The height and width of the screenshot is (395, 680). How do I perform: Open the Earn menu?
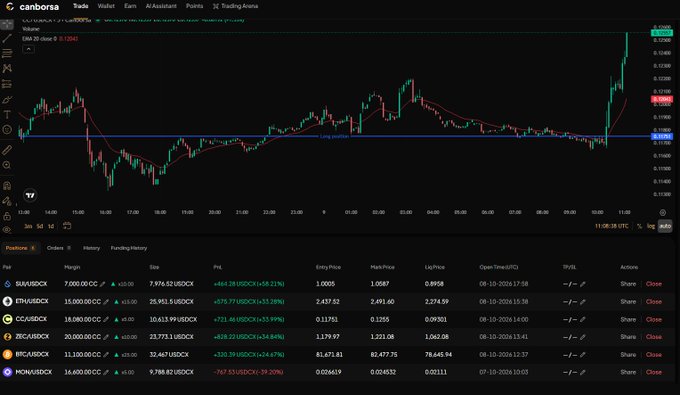point(130,6)
